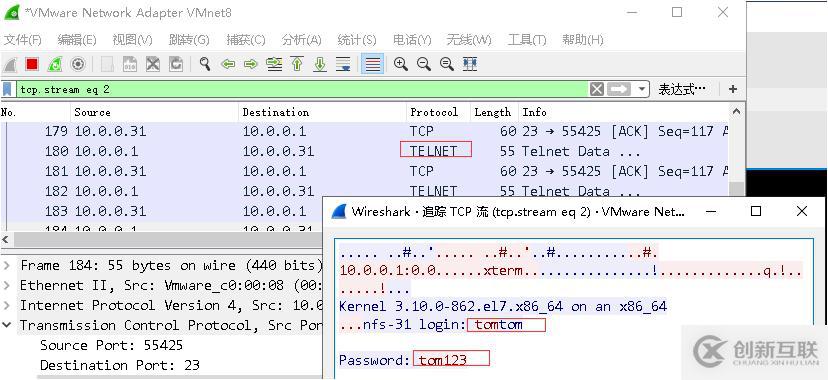Open the 文件(F) menu

click(x=23, y=40)
